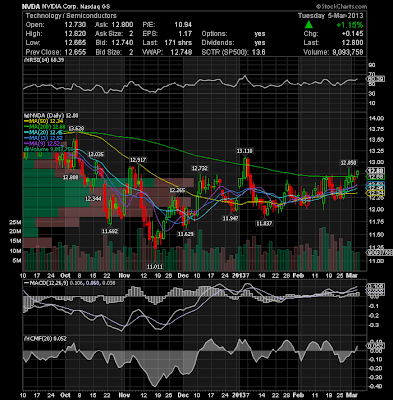393x400 pixels.
Task: Click the 25M volume axis label
Action: pyautogui.click(x=15, y=222)
